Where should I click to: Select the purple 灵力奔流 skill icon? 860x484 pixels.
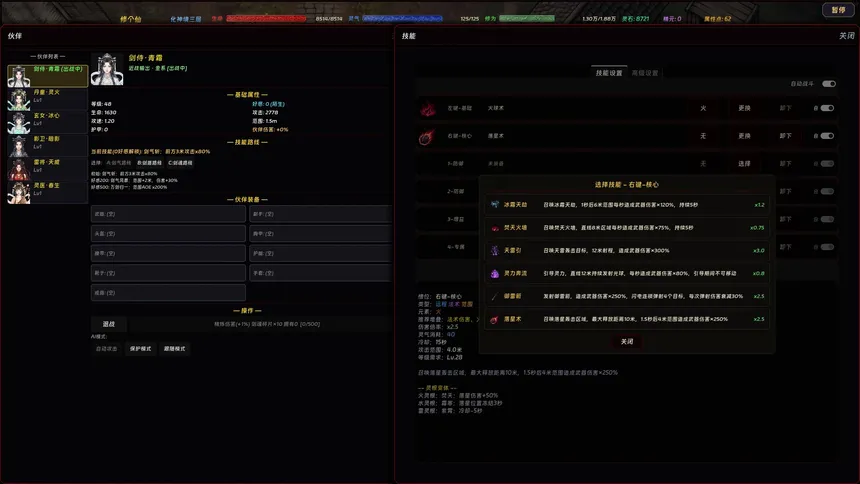click(x=495, y=273)
